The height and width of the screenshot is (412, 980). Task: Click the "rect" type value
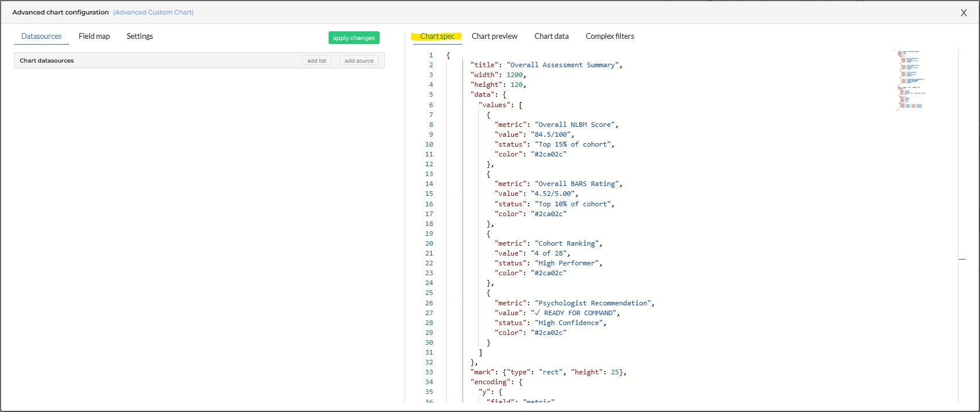(x=551, y=372)
